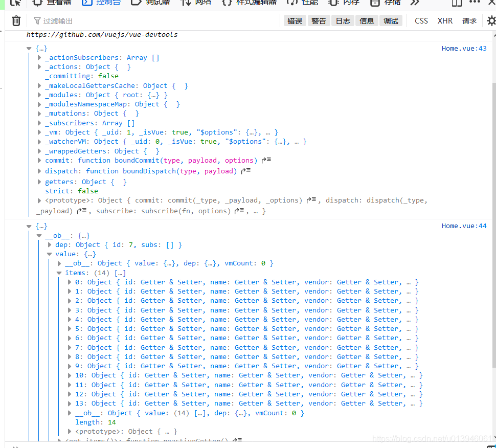Expand the commit boundCommit function row
The image size is (496, 448).
click(39, 161)
